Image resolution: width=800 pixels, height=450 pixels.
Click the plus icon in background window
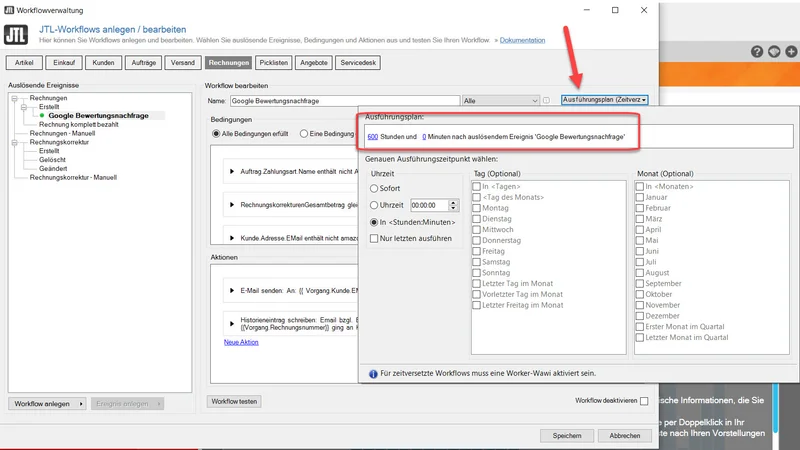pos(791,52)
